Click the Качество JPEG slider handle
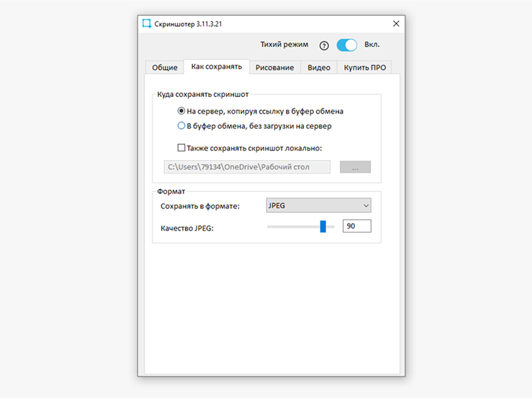 pyautogui.click(x=323, y=227)
